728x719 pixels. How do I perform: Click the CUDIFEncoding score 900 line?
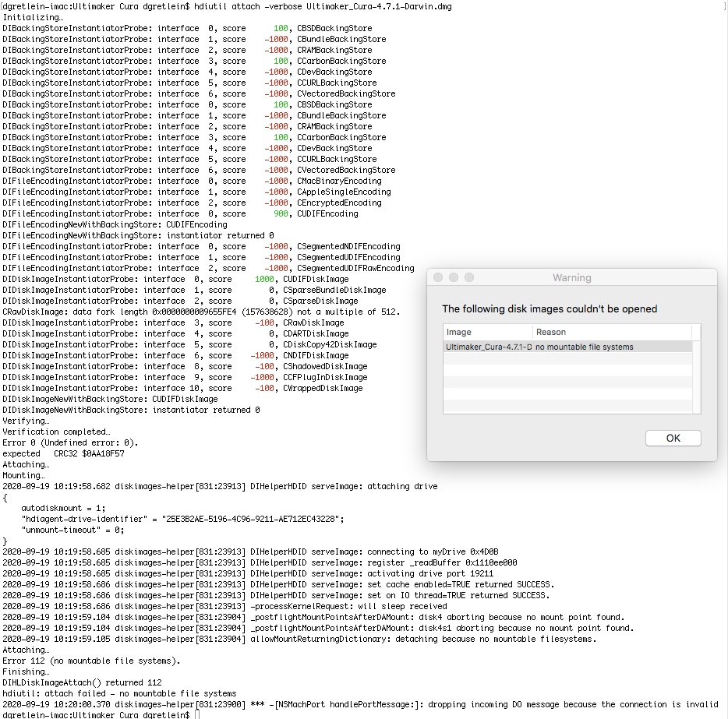[180, 214]
